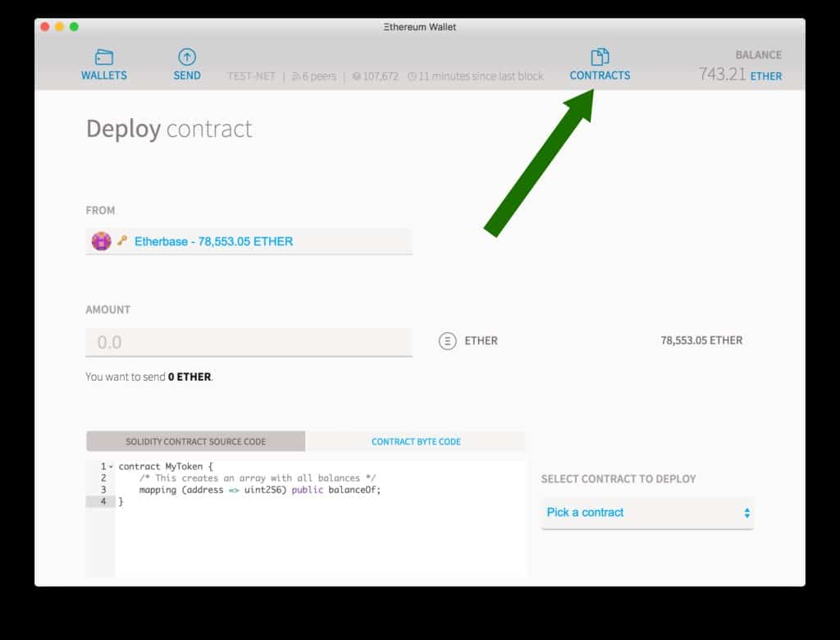
Task: Close the Ethereum Wallet window
Action: [x=45, y=27]
